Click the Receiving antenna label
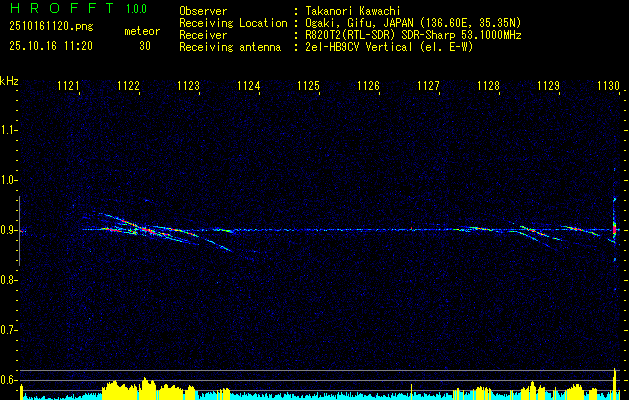Image resolution: width=629 pixels, height=400 pixels. (x=230, y=47)
